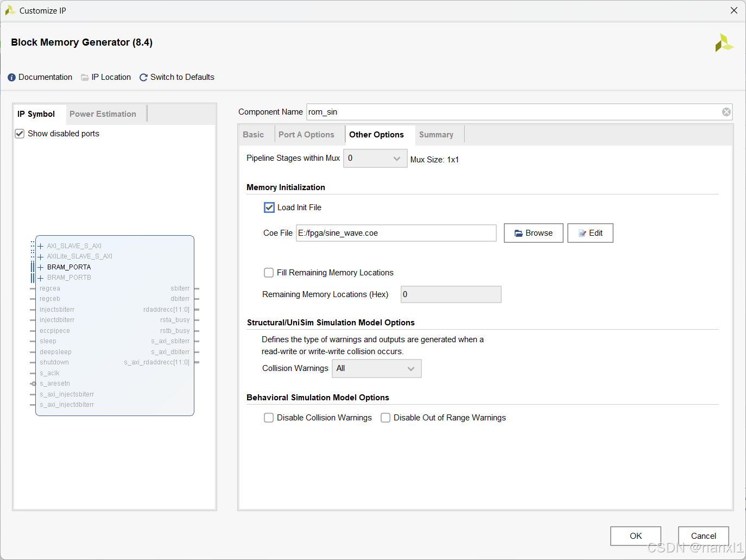Click the s_axi_dbiterr output label
The height and width of the screenshot is (560, 746).
170,352
